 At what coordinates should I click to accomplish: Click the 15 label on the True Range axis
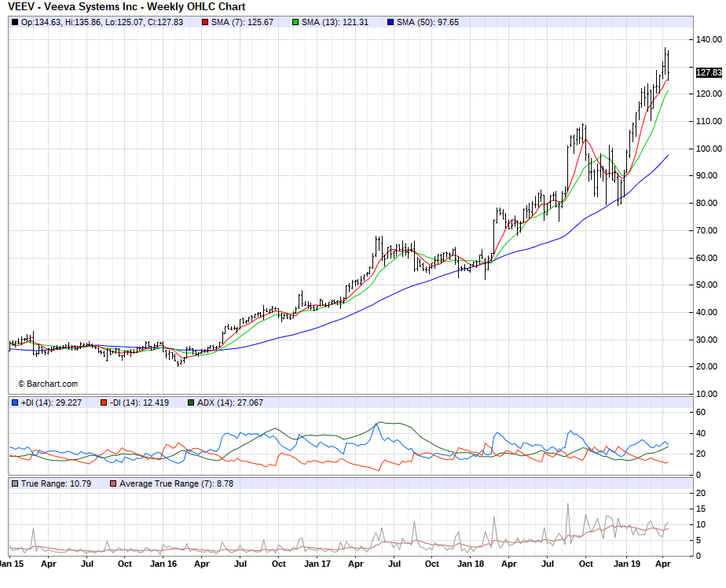pyautogui.click(x=701, y=509)
